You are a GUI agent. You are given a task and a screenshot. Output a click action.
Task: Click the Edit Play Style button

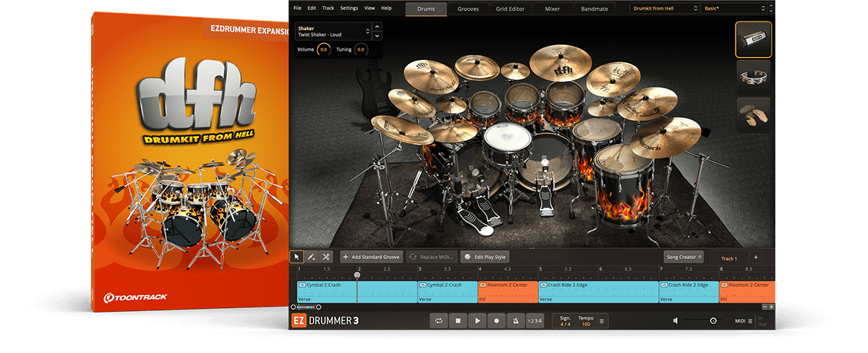coord(485,257)
